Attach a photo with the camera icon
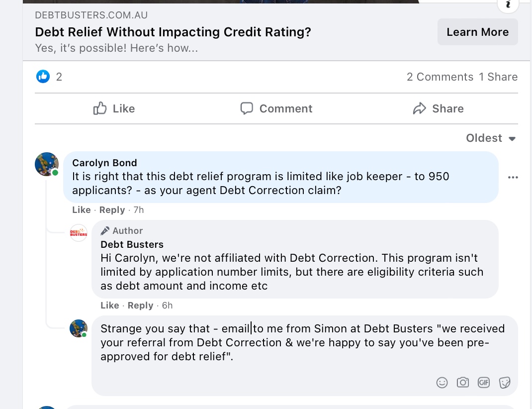Screen dimensions: 532x409 (463, 382)
